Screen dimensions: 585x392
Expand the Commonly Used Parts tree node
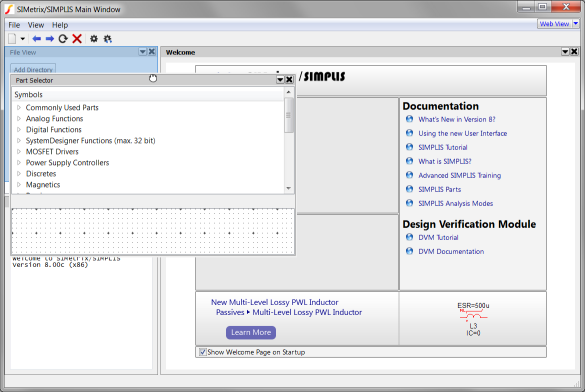click(x=19, y=108)
